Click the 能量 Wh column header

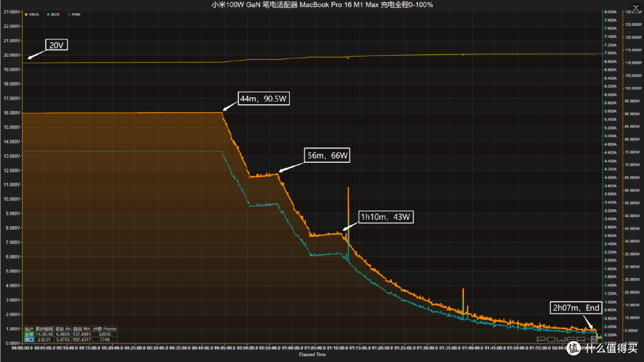pyautogui.click(x=82, y=329)
